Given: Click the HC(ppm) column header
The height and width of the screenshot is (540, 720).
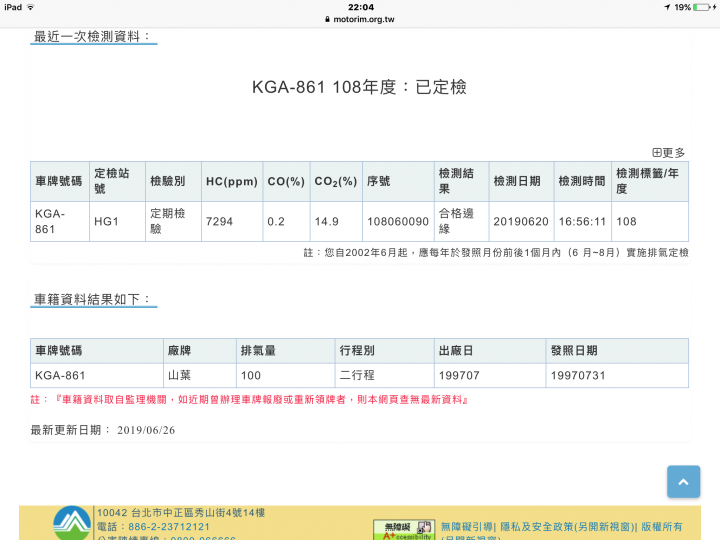Looking at the screenshot, I should click(x=232, y=181).
